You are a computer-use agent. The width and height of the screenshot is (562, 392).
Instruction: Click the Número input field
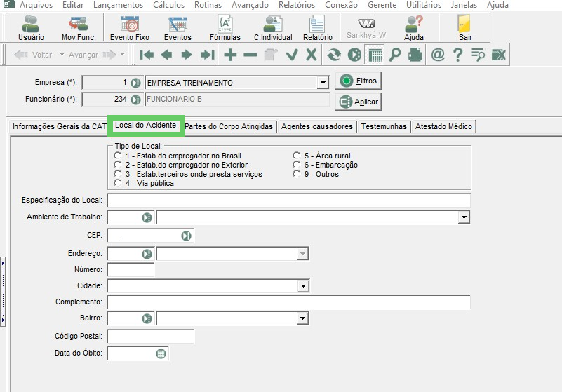point(131,270)
